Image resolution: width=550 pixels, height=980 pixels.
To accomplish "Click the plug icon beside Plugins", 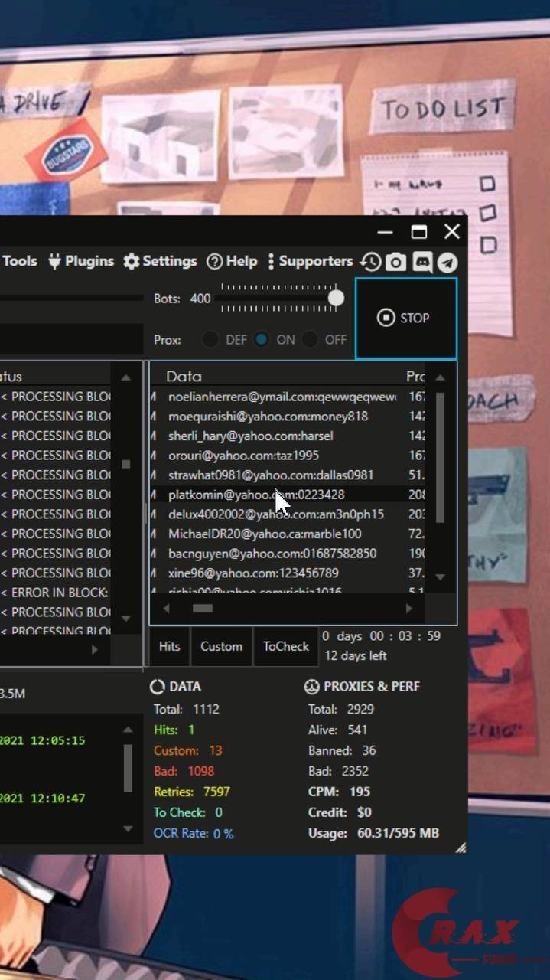I will click(x=54, y=261).
